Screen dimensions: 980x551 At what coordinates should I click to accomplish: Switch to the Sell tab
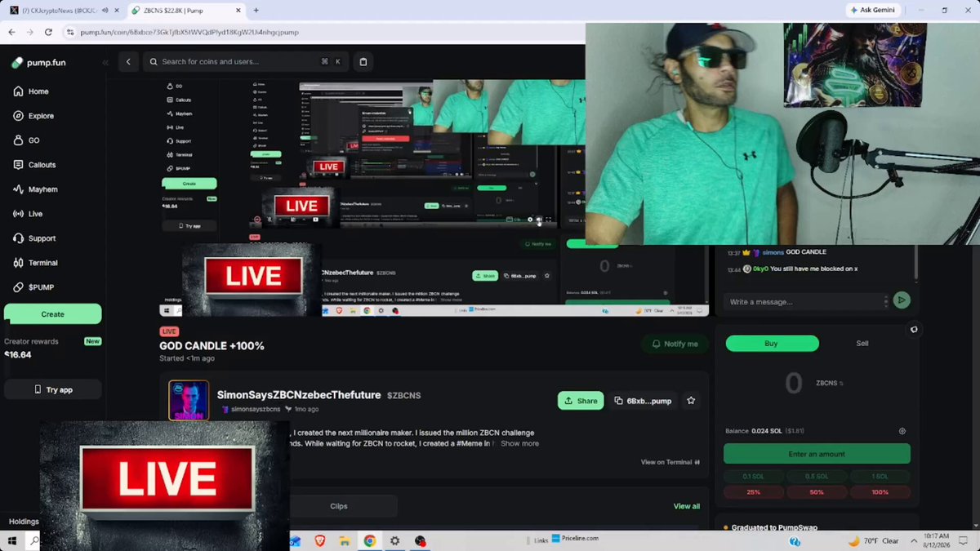[862, 344]
